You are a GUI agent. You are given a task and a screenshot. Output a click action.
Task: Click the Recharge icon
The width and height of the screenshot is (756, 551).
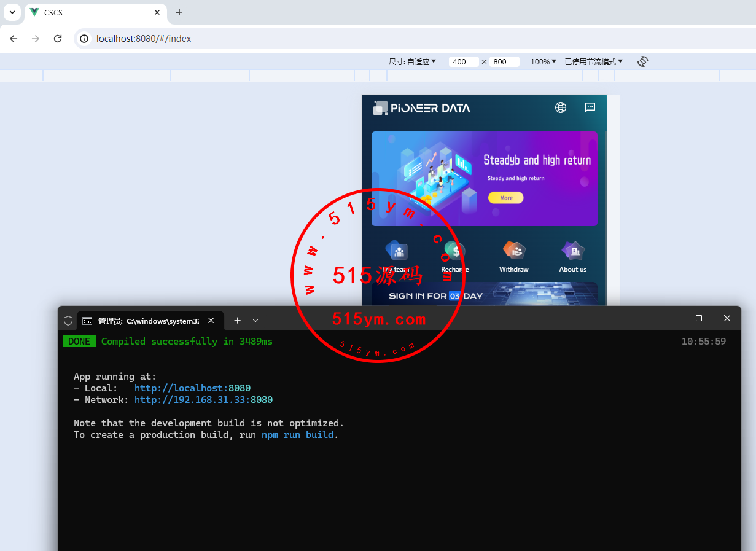point(455,251)
